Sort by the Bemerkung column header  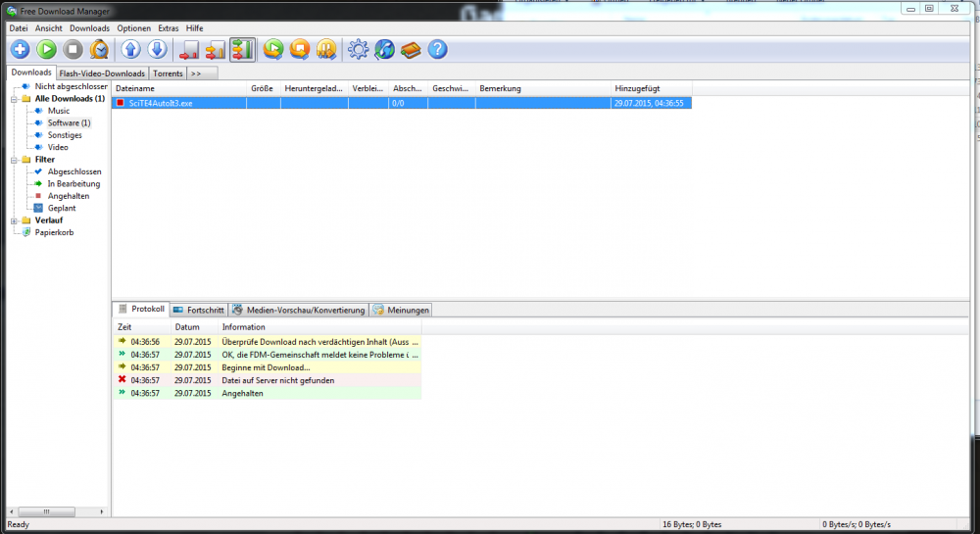click(x=543, y=89)
